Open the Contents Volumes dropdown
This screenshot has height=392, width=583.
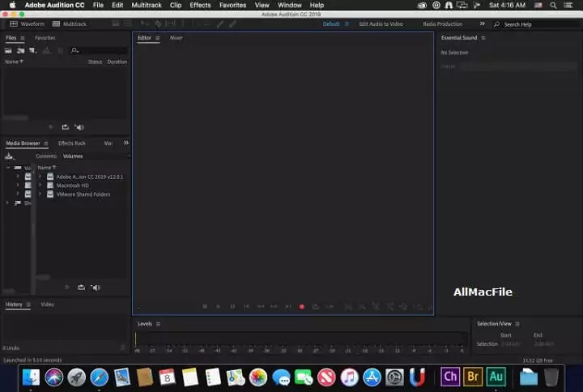pyautogui.click(x=96, y=156)
